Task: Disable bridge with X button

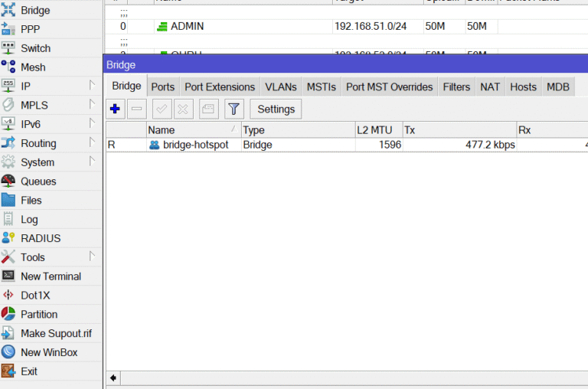Action: point(184,110)
